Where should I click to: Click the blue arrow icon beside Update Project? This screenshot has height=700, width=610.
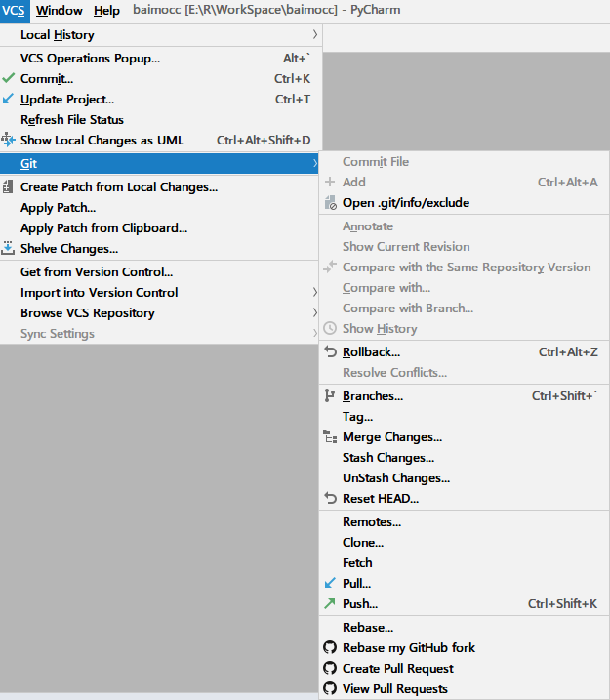coord(8,99)
